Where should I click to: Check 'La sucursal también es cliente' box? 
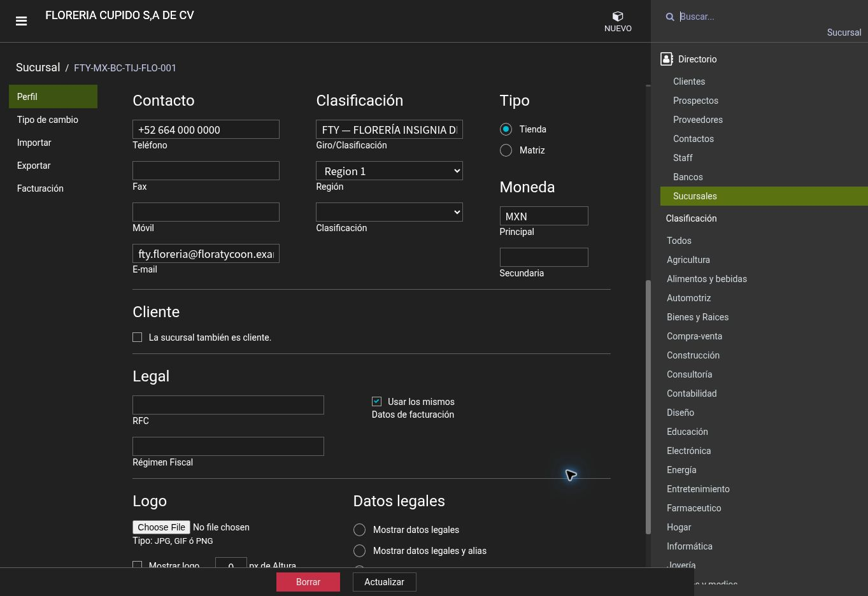click(x=137, y=337)
